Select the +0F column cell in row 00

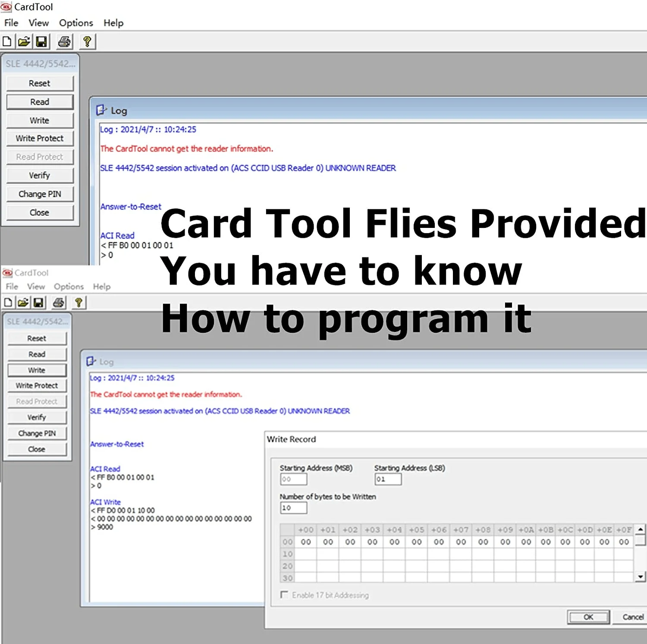point(624,542)
